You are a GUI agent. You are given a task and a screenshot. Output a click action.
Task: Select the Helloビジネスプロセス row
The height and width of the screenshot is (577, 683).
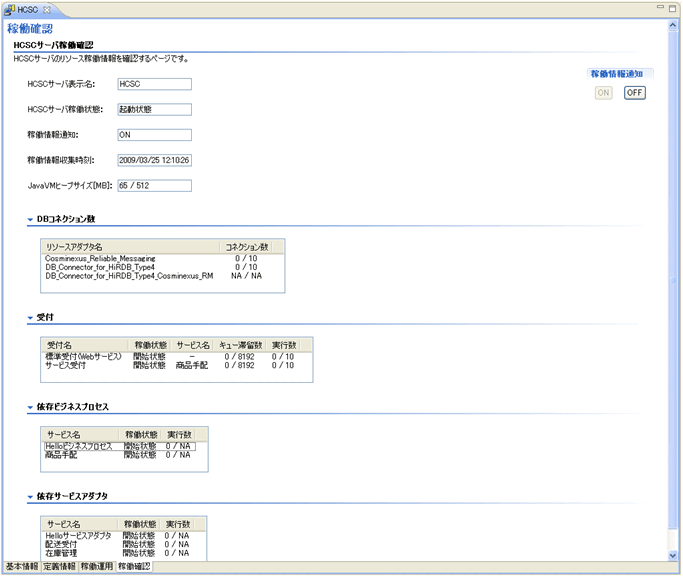(x=82, y=446)
